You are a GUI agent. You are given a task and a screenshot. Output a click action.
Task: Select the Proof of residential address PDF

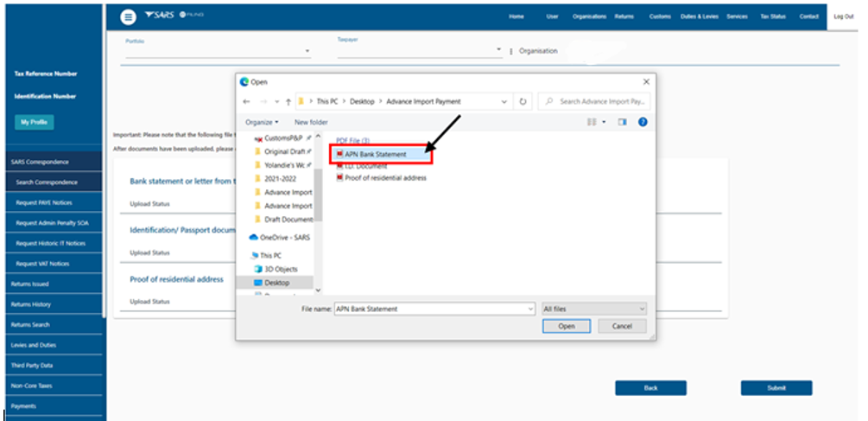[385, 178]
